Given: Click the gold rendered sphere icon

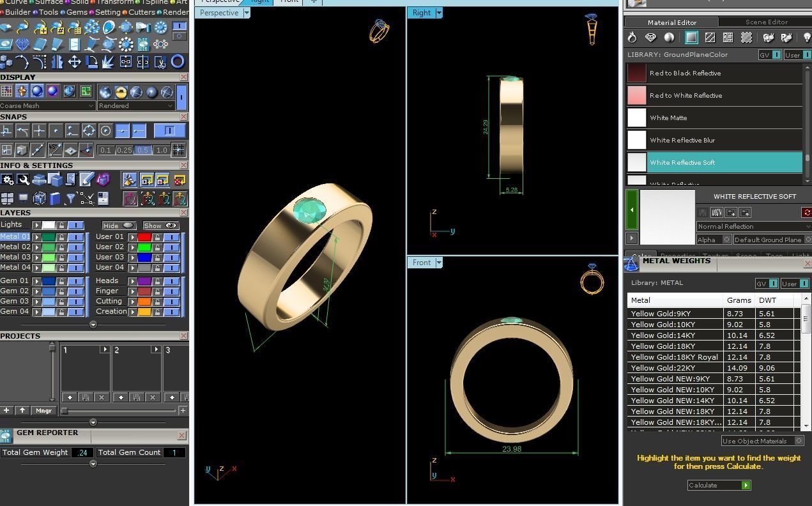Looking at the screenshot, I should tap(121, 91).
